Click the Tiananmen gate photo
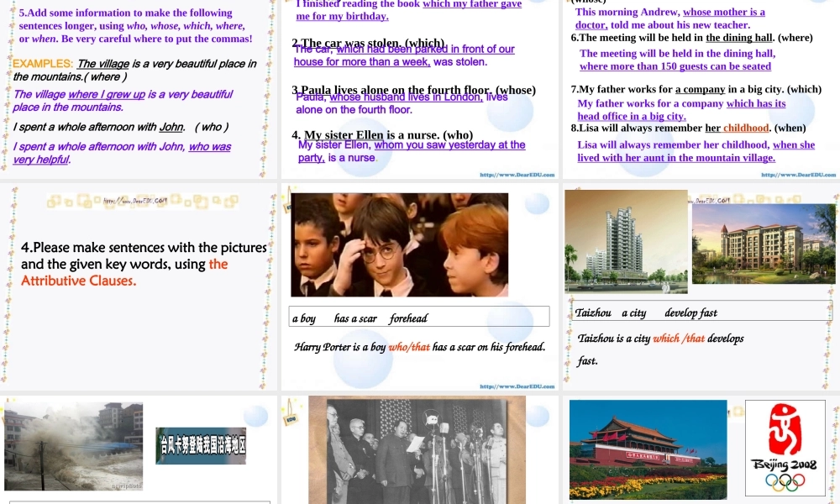Image resolution: width=840 pixels, height=504 pixels. [x=648, y=449]
